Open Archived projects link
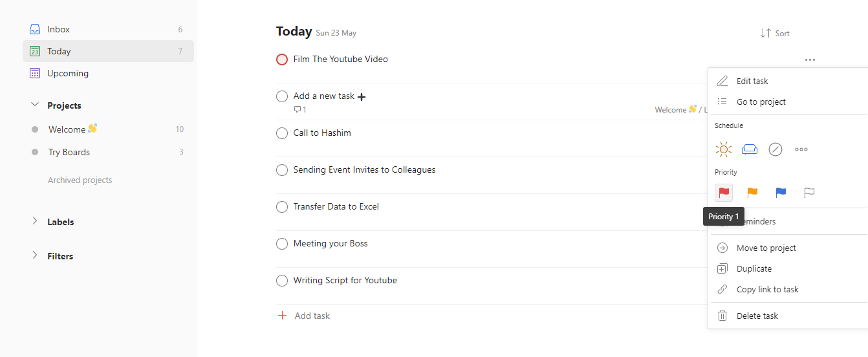868x357 pixels. 80,180
